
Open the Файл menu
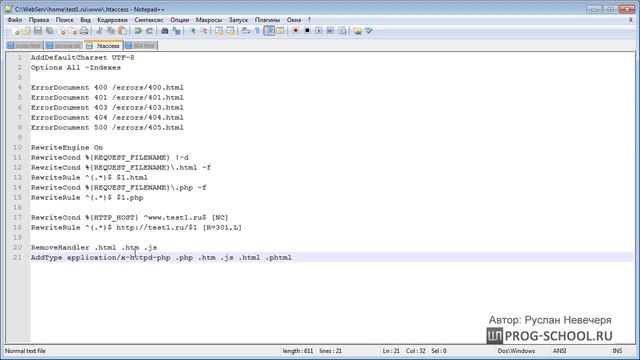[15, 20]
